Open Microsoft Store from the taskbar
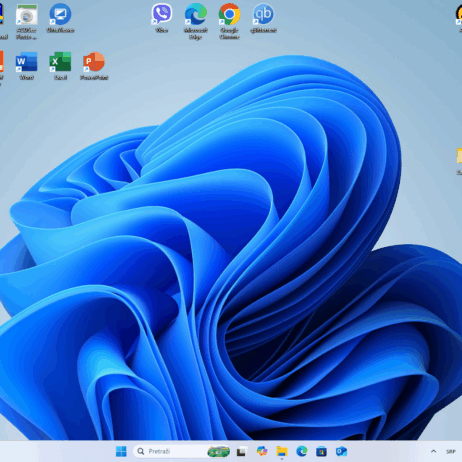 tap(322, 451)
